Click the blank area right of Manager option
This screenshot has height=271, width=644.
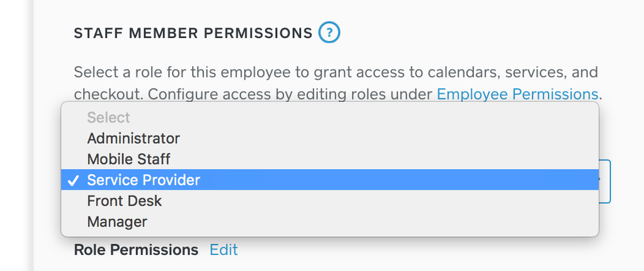(x=387, y=222)
